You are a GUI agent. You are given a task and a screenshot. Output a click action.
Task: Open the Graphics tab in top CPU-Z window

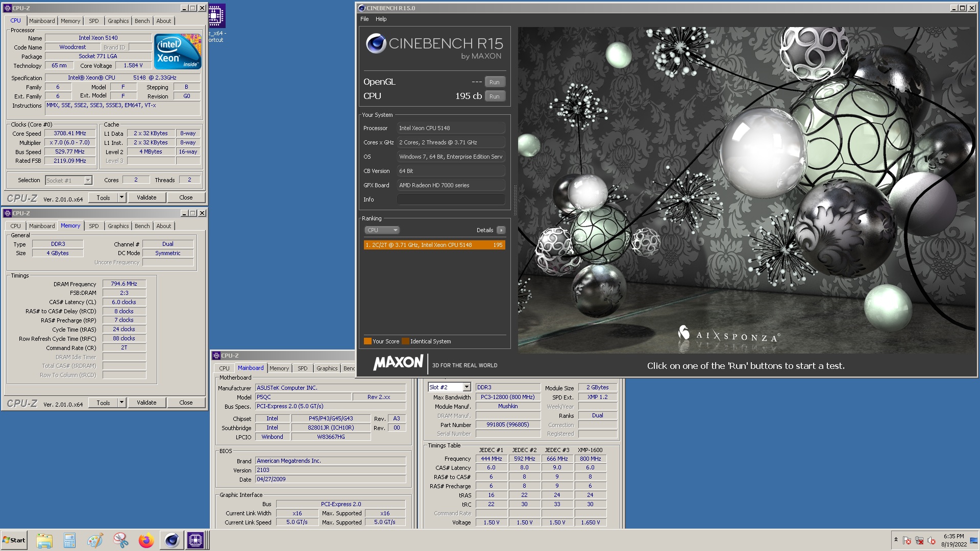(x=118, y=21)
